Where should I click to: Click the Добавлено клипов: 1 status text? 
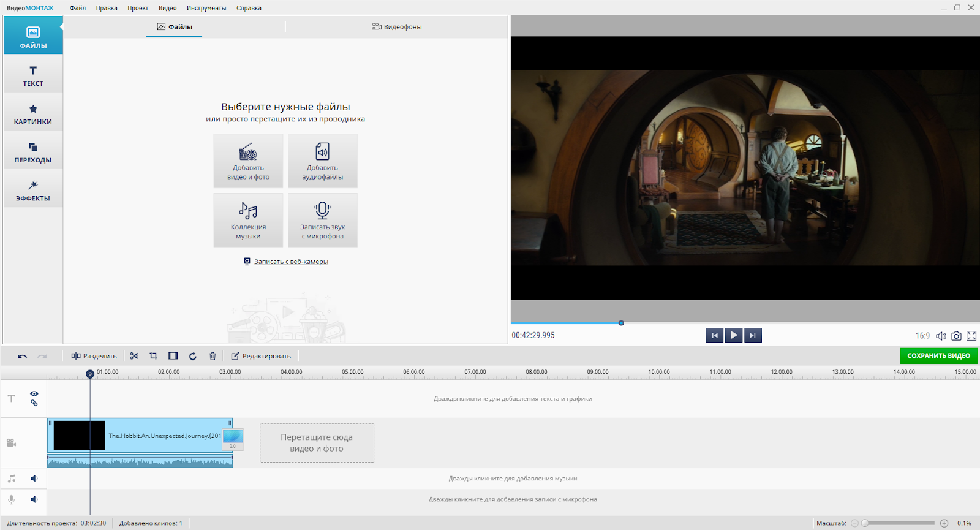tap(151, 523)
